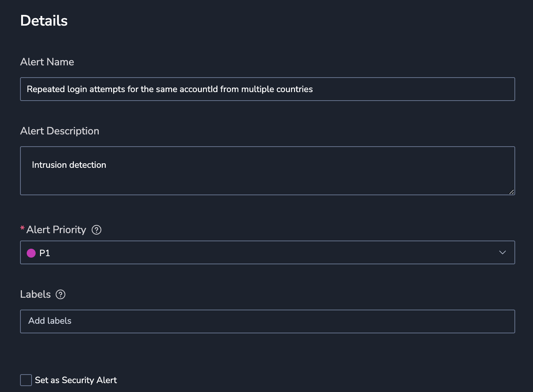
Task: Click the 'Alert Name' field label
Action: click(47, 62)
